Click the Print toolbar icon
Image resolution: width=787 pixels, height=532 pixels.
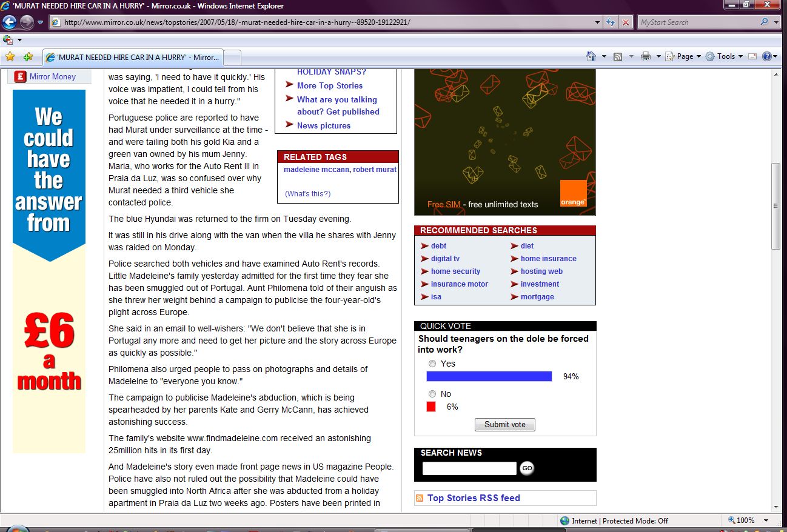646,56
